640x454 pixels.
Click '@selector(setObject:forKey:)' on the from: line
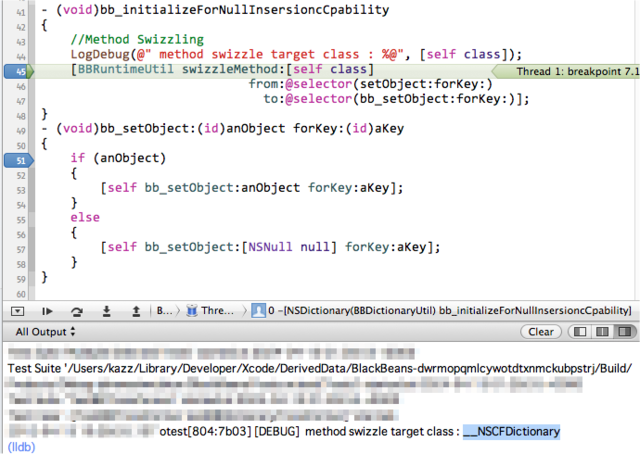[389, 84]
